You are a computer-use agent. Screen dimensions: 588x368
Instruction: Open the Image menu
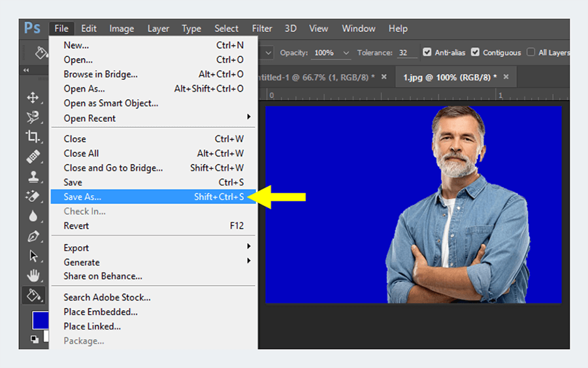coord(122,29)
